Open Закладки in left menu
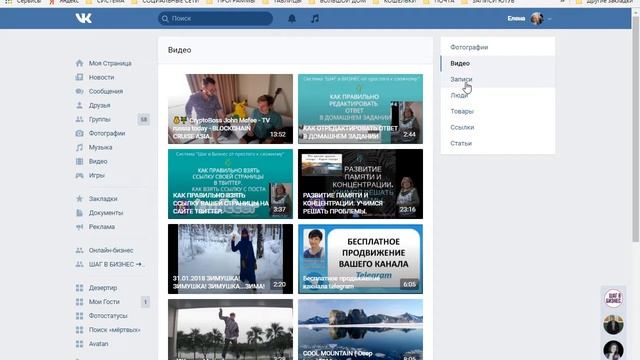This screenshot has width=640, height=360. click(x=103, y=199)
